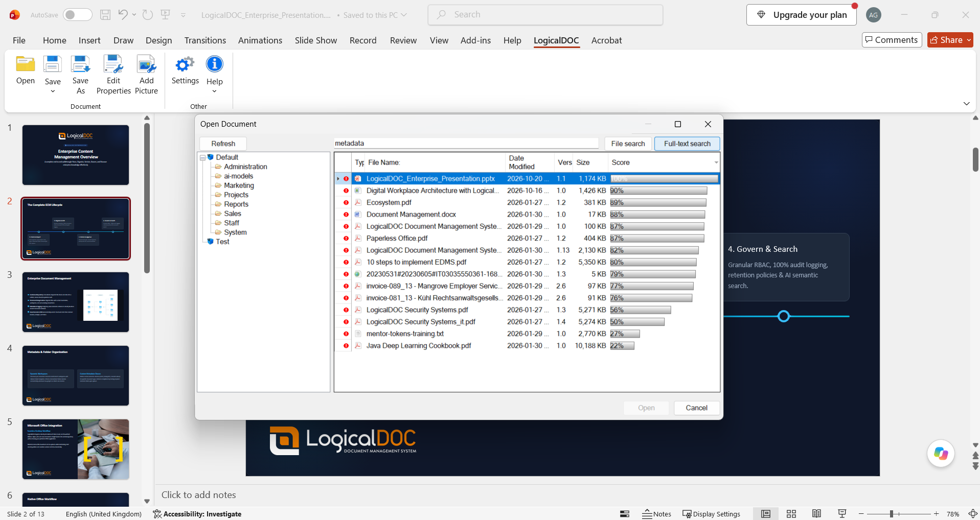Click the Help info icon
The width and height of the screenshot is (980, 520).
(215, 64)
